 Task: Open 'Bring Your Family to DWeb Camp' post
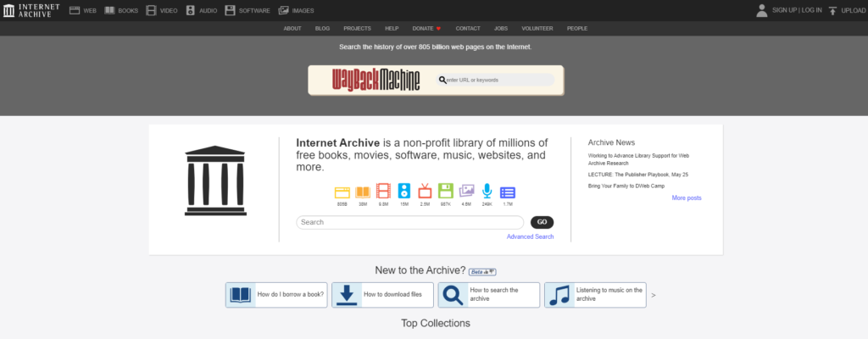(x=626, y=186)
